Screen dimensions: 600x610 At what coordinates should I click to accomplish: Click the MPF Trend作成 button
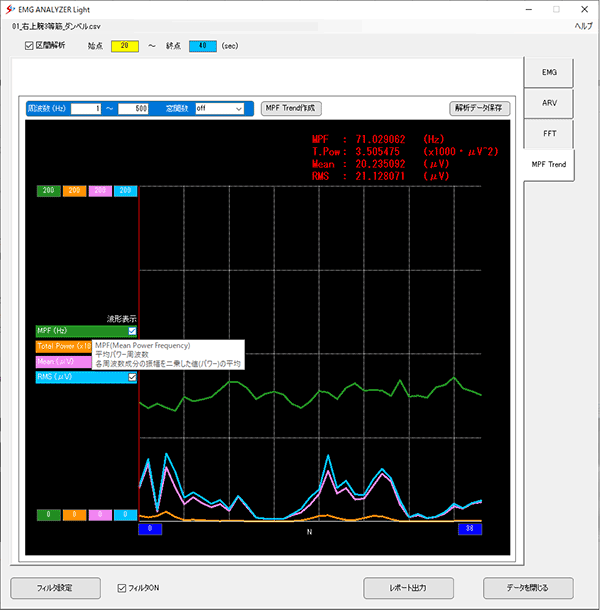pyautogui.click(x=291, y=108)
